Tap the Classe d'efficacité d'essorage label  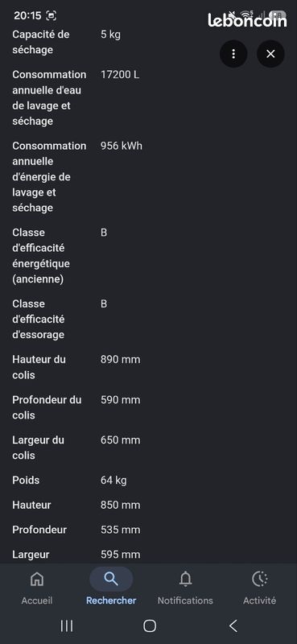pyautogui.click(x=39, y=319)
